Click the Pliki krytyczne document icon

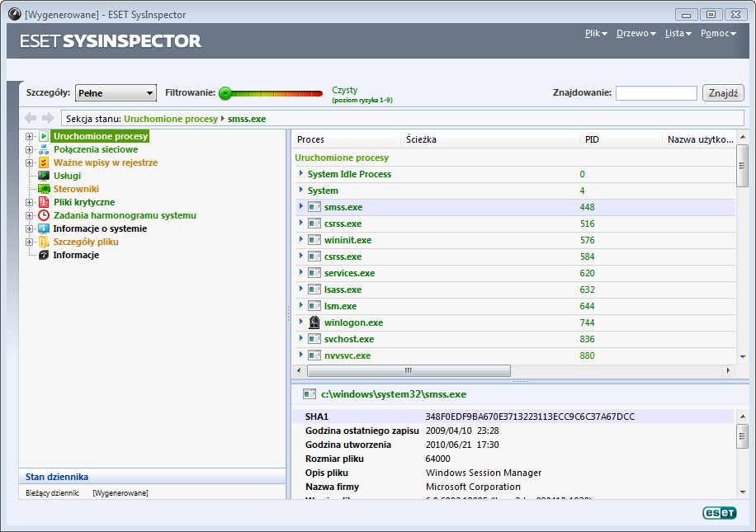click(44, 202)
